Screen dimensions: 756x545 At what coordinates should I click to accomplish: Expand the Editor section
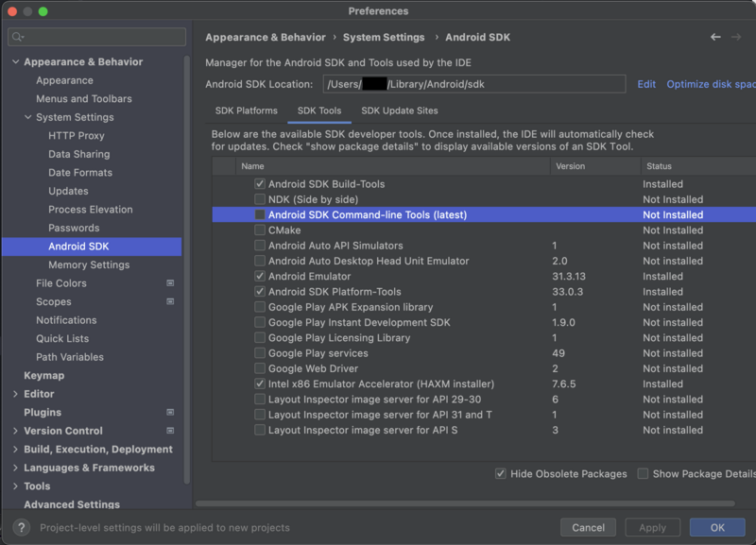(x=15, y=394)
